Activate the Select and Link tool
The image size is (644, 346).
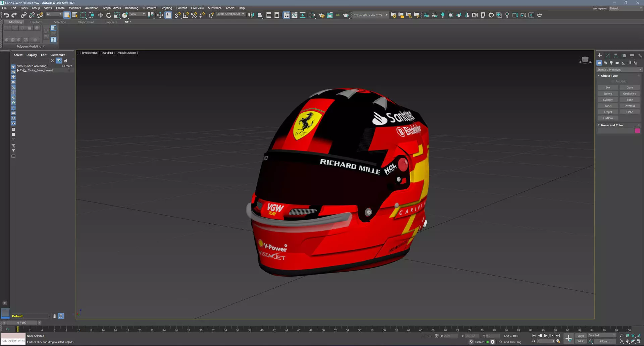24,15
